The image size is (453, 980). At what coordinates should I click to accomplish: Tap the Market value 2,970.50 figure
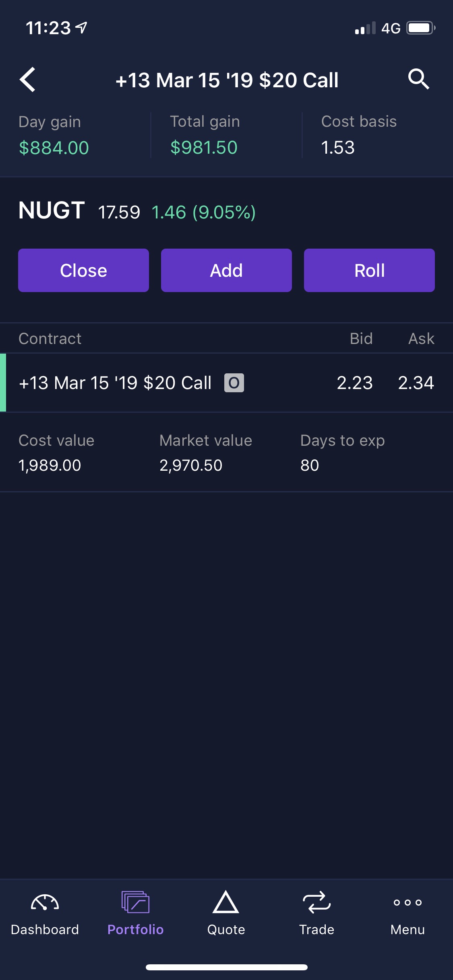[x=191, y=465]
